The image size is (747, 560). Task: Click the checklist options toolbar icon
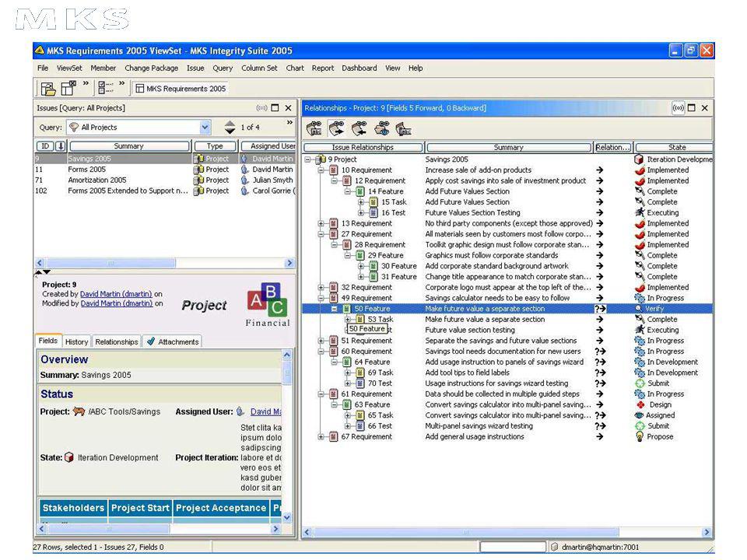click(x=105, y=88)
